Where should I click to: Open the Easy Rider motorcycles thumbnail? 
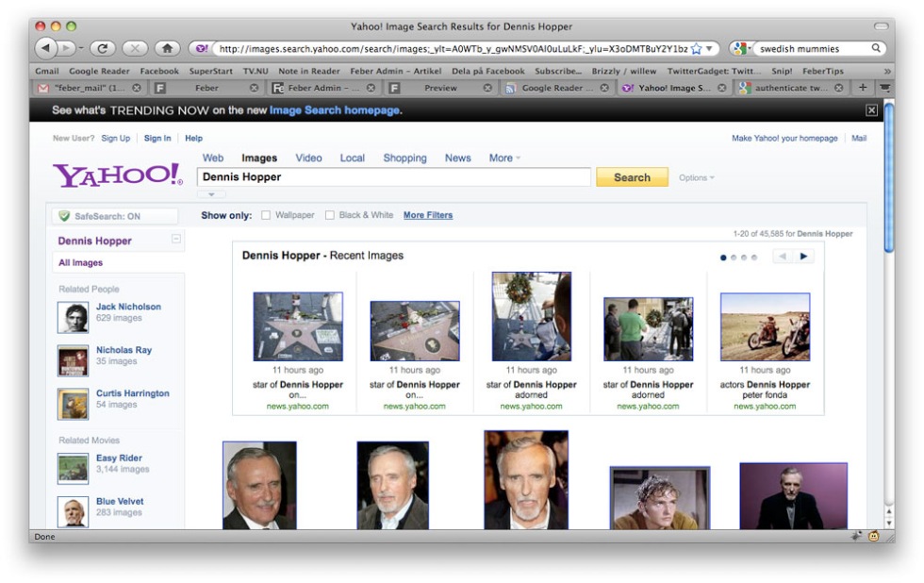(x=765, y=326)
